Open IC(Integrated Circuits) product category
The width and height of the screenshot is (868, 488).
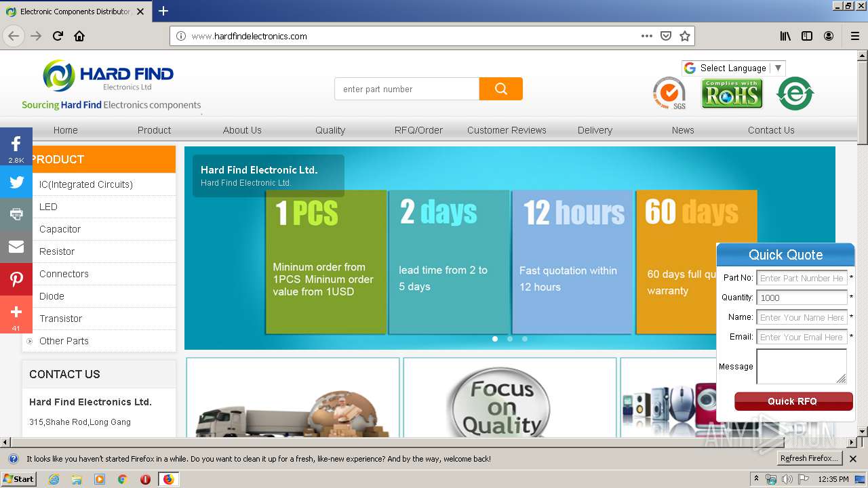point(86,184)
